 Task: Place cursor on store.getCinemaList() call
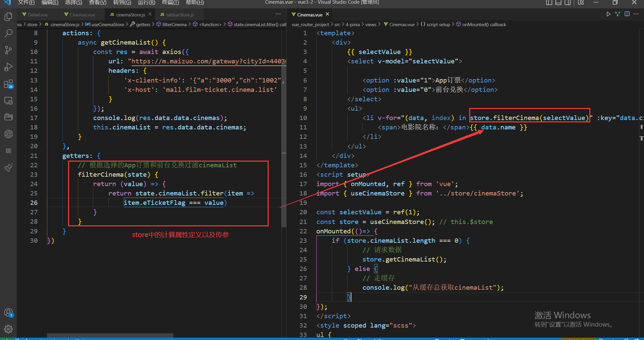pos(404,260)
